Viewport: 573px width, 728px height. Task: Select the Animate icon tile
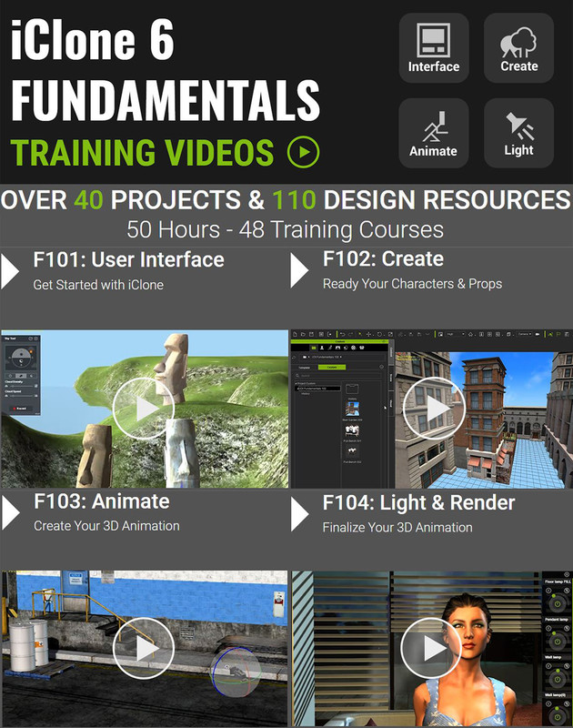[433, 133]
